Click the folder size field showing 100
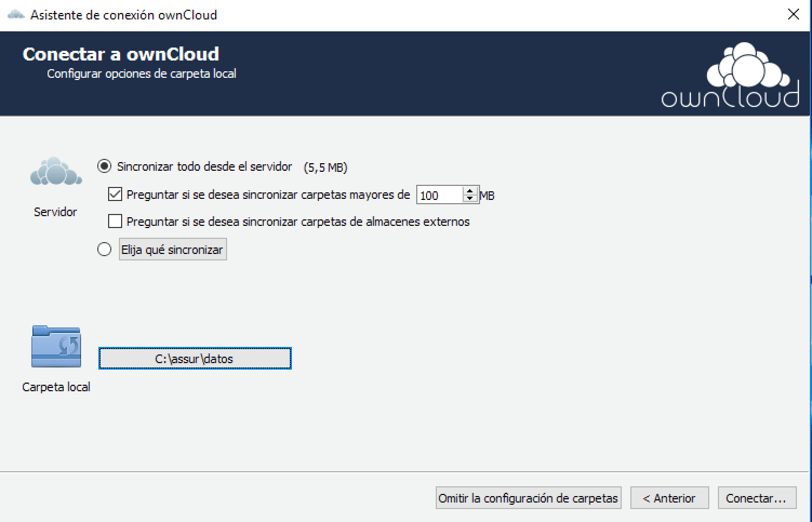 pyautogui.click(x=439, y=195)
